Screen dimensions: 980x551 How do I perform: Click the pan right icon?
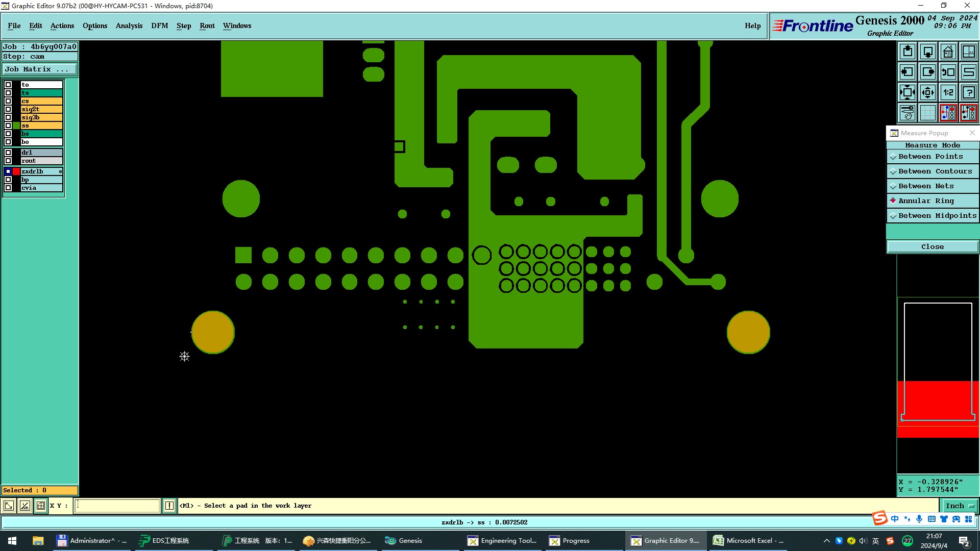point(928,72)
